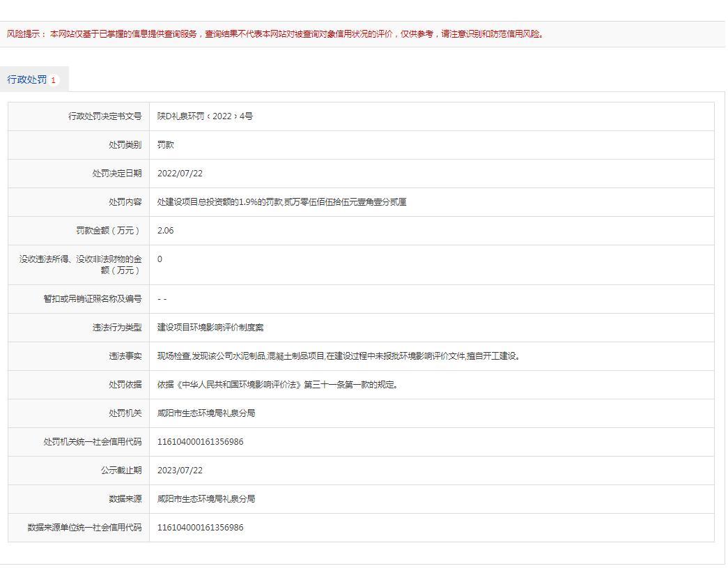
Task: Select confiscated amount value 0
Action: [x=160, y=259]
